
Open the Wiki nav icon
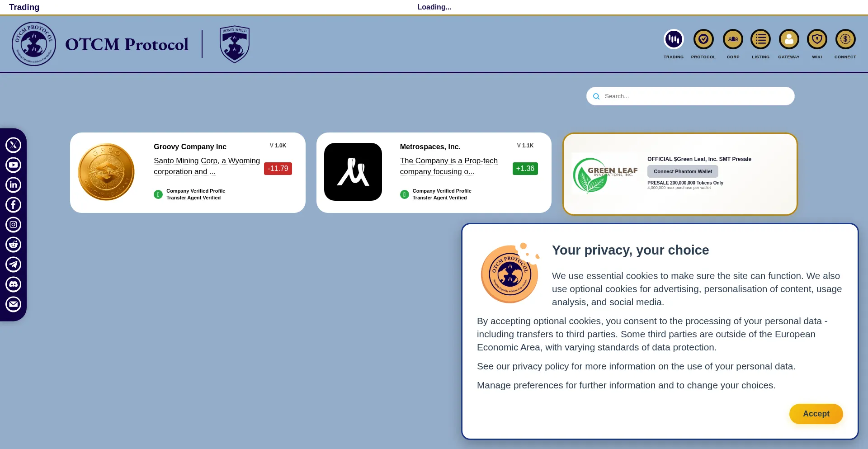[817, 39]
